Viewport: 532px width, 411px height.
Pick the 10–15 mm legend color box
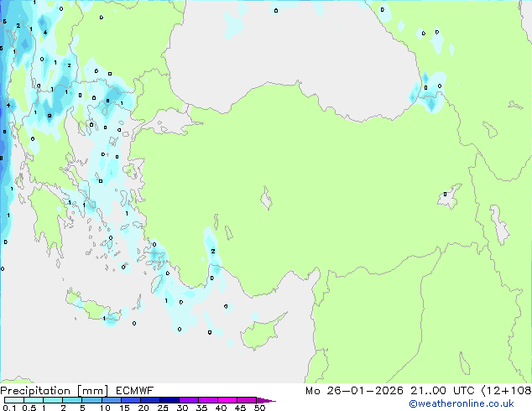pos(112,400)
